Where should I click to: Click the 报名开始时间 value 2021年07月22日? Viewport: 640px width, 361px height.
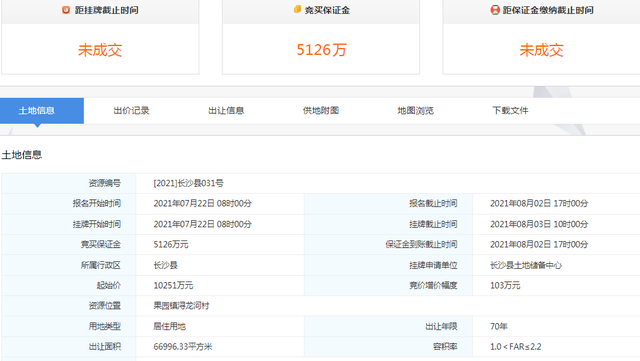coord(202,203)
